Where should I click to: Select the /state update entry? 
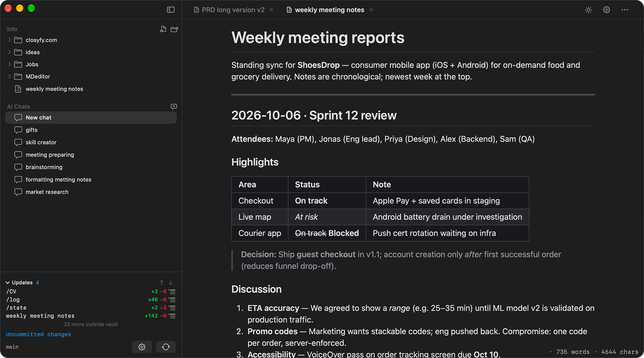pyautogui.click(x=91, y=308)
